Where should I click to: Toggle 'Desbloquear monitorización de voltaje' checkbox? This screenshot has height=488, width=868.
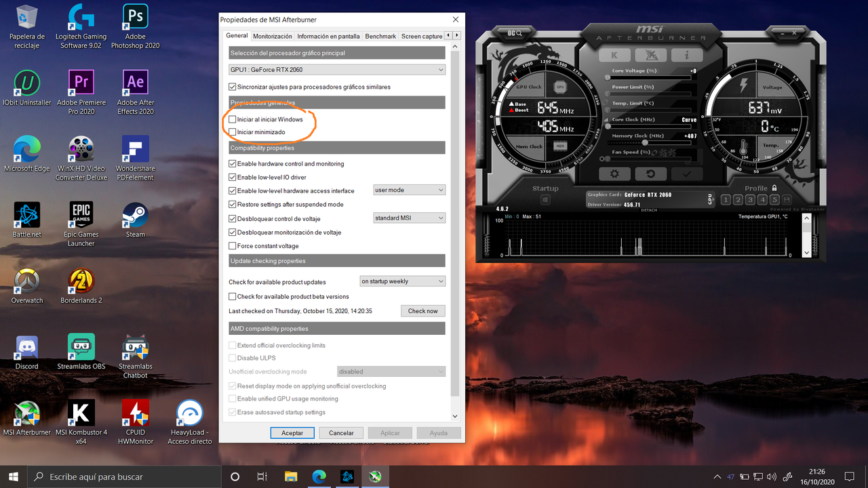pos(233,232)
